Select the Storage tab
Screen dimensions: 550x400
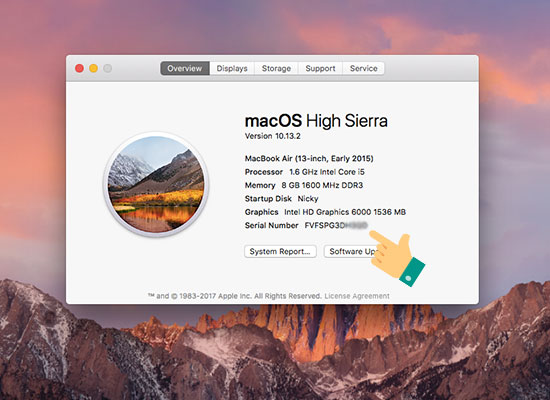[276, 68]
